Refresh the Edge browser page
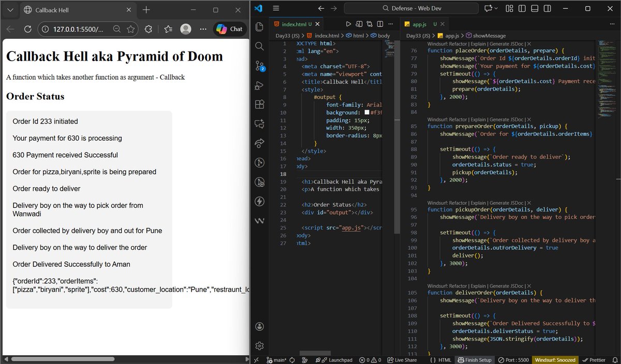The width and height of the screenshot is (621, 364). 28,29
